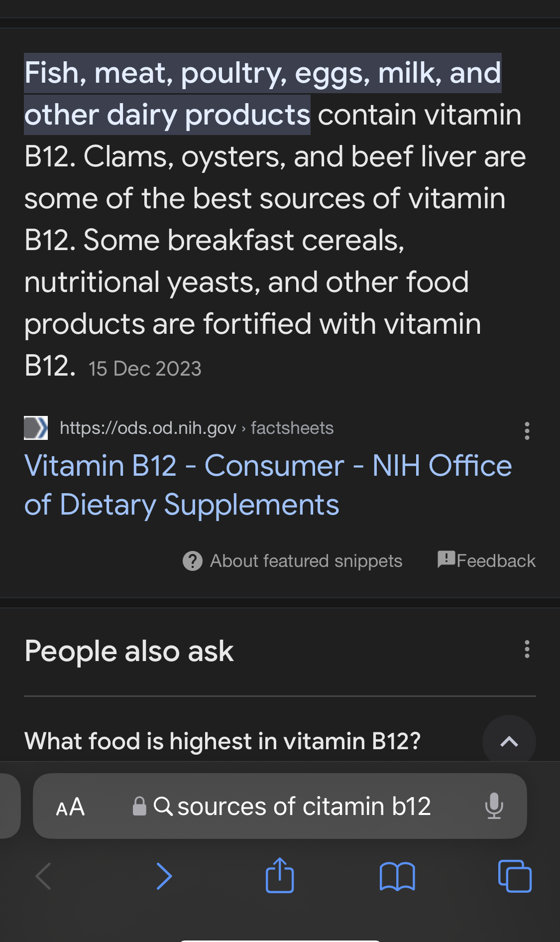Open the Share sheet icon
Screen dimensions: 560x942
pos(280,875)
